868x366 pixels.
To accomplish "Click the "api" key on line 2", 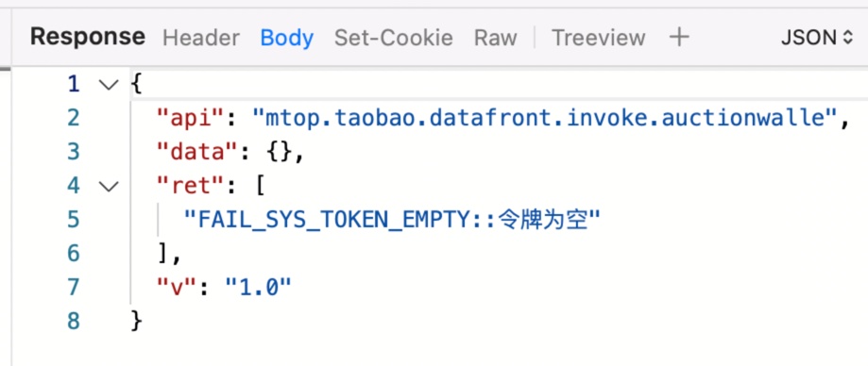I will pyautogui.click(x=192, y=118).
